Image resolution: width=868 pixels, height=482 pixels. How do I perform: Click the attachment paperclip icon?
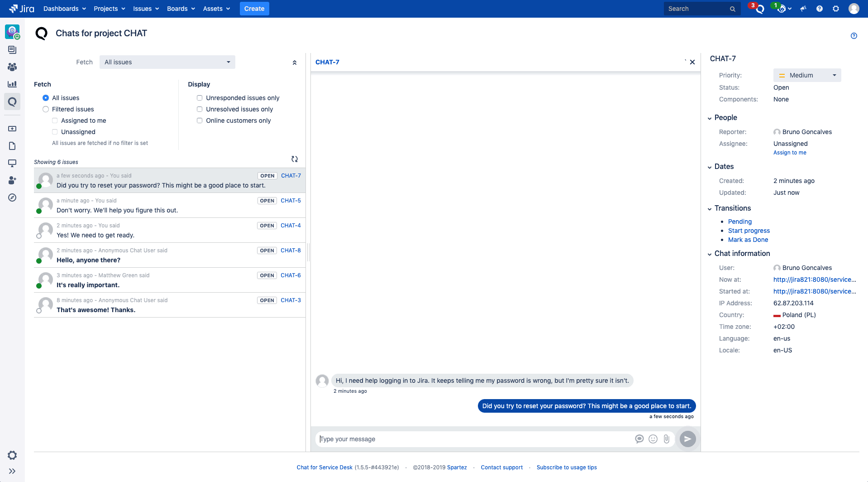pyautogui.click(x=667, y=439)
